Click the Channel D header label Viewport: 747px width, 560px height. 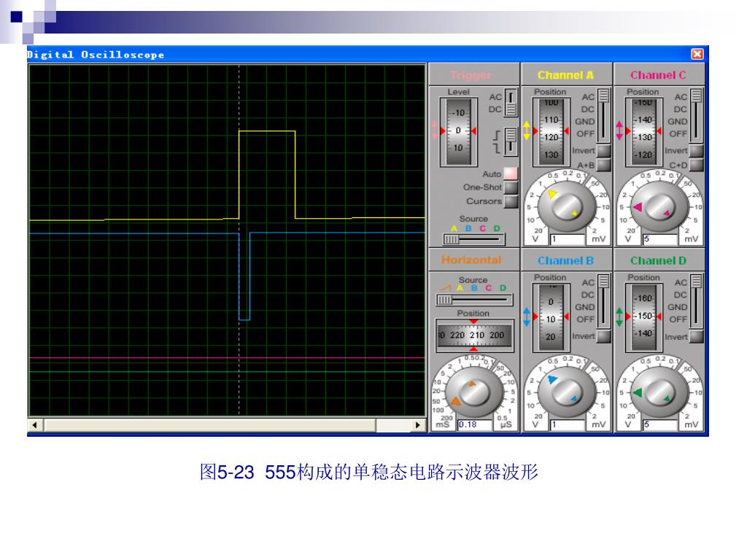click(659, 261)
